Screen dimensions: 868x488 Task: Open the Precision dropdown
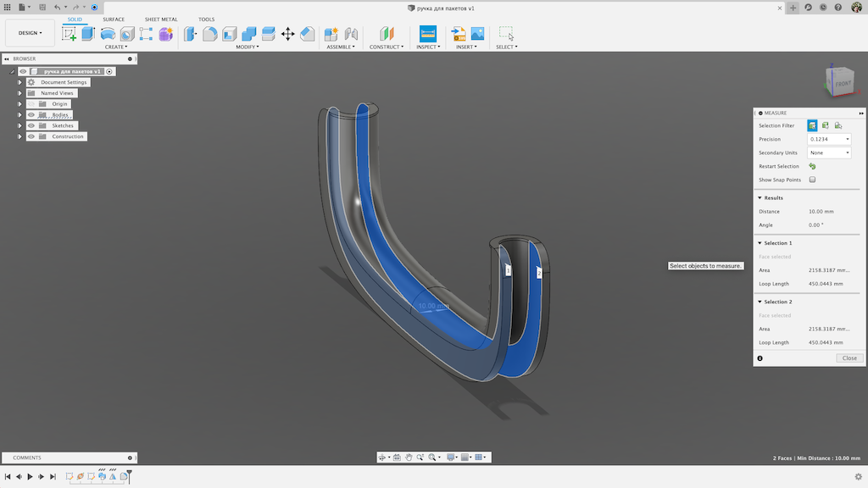click(829, 139)
